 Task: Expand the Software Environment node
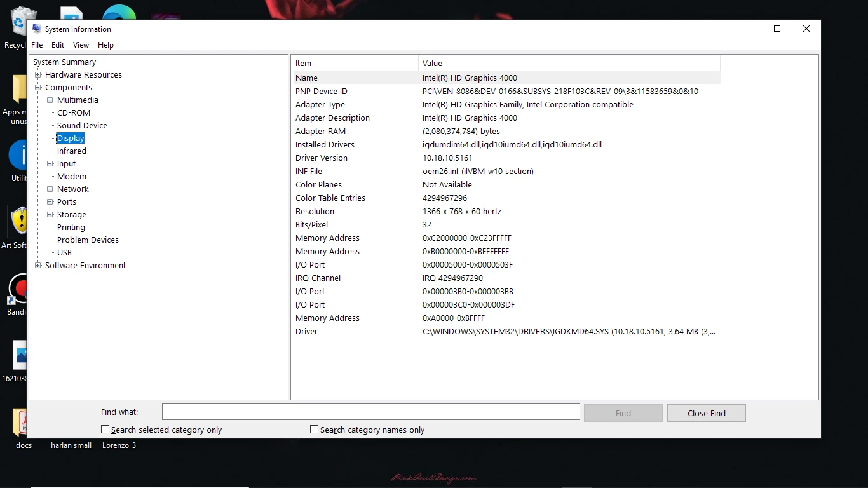[38, 266]
